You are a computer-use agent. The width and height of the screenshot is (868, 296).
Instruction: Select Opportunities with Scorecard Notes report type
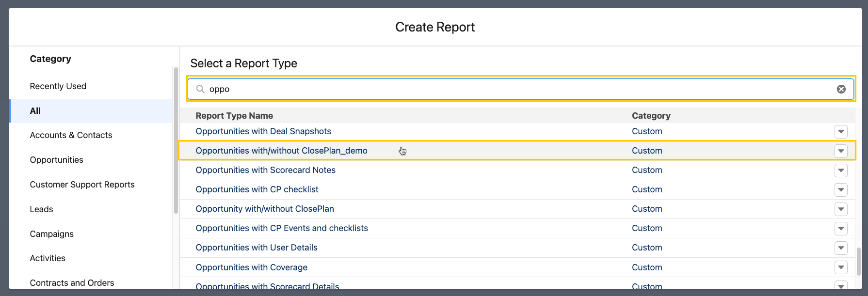[265, 170]
